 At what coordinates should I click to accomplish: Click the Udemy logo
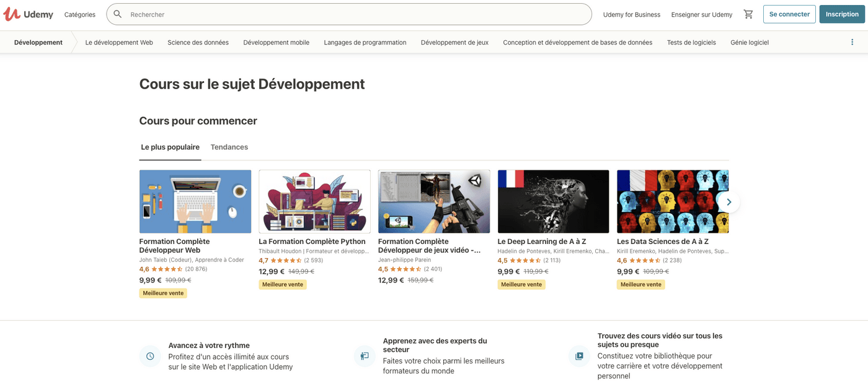tap(29, 14)
